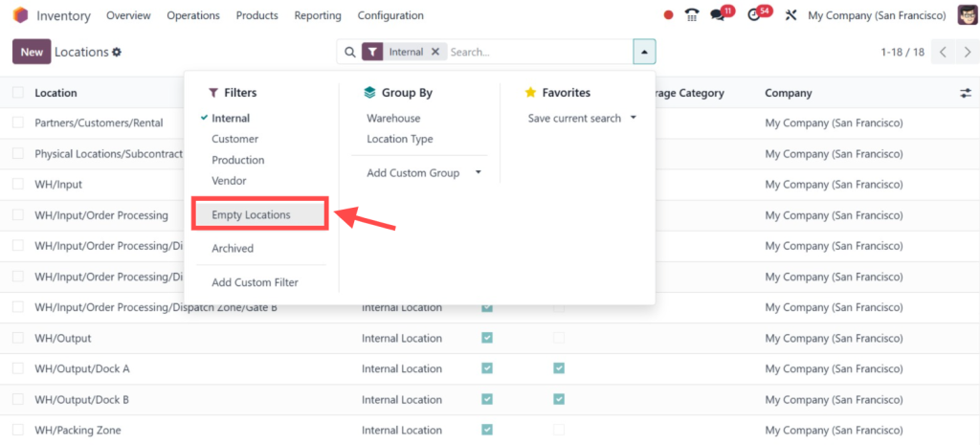Click the funnel icon in the Internal facet

372,52
